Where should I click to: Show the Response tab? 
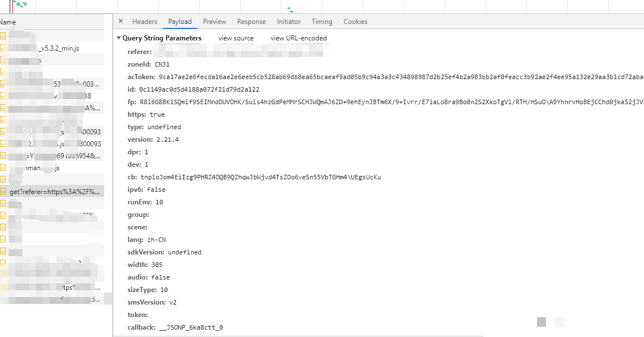(x=251, y=22)
